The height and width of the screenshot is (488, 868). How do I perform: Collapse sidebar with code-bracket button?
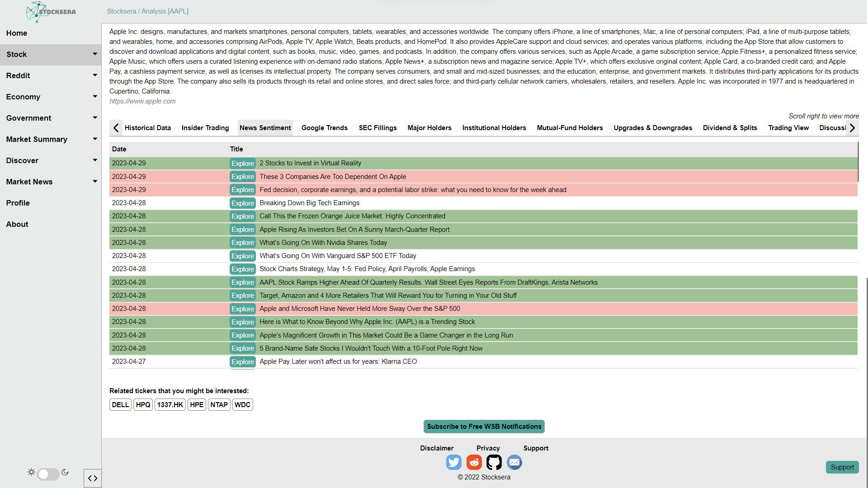93,478
